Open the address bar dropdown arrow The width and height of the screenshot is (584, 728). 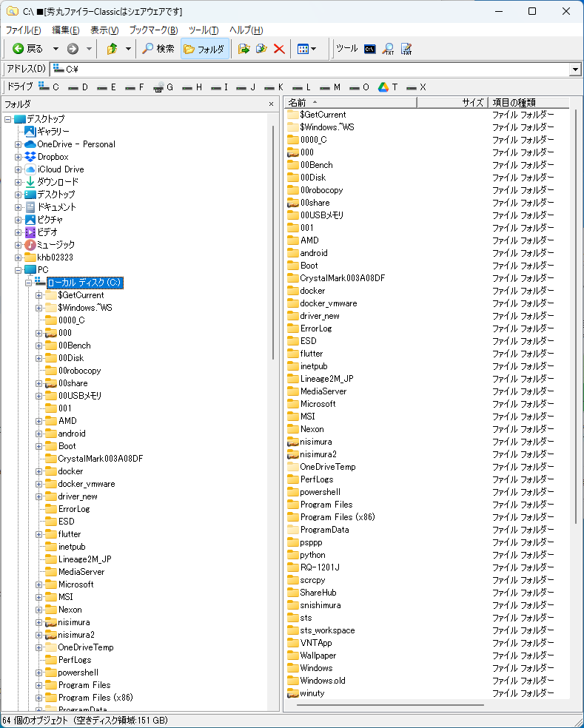click(575, 70)
